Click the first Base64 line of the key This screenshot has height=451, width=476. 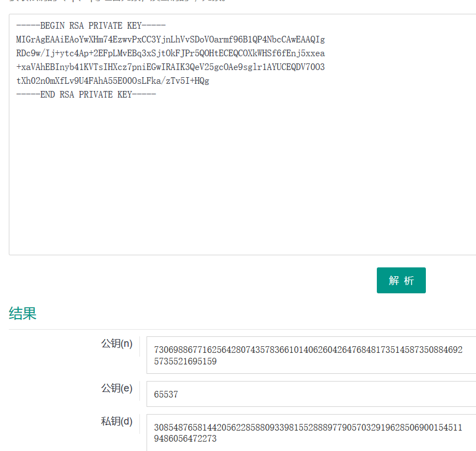coord(171,39)
